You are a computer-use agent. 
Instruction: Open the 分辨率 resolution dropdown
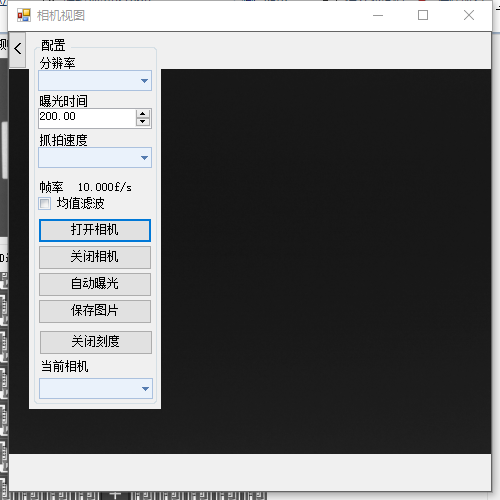coord(95,80)
